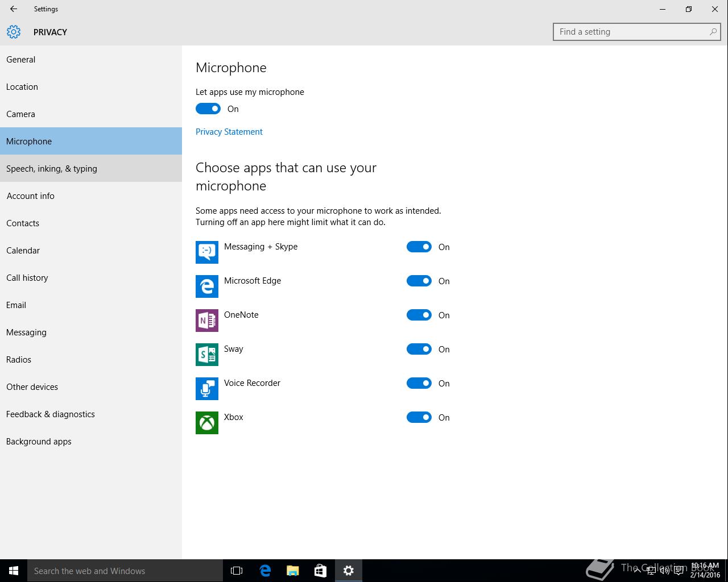
Task: Open the Action Center notifications icon
Action: (x=679, y=571)
